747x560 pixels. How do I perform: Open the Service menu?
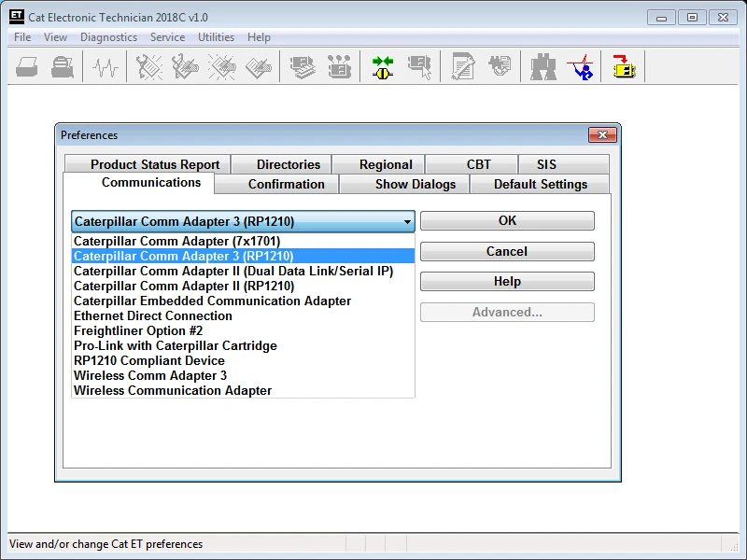tap(167, 37)
